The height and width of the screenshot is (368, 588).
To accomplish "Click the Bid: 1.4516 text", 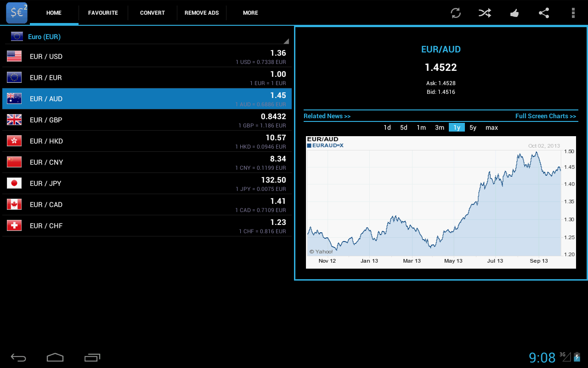I will pyautogui.click(x=441, y=92).
